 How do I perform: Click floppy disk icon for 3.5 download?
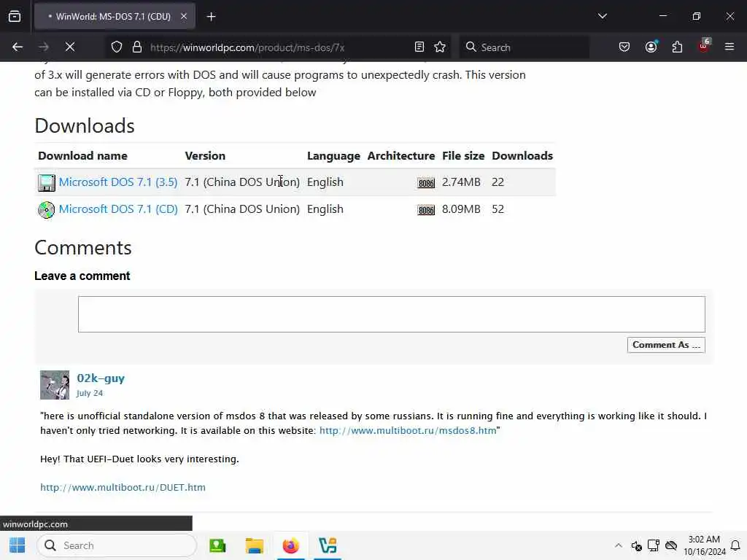46,183
